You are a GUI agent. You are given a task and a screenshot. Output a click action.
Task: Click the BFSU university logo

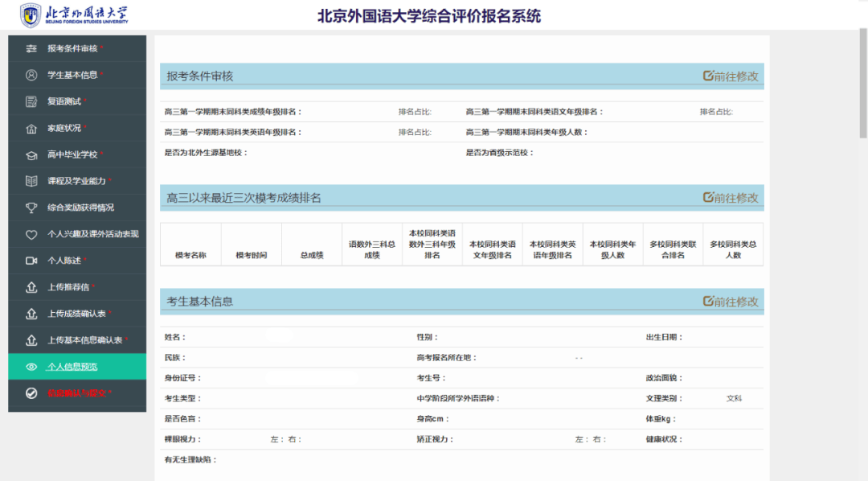point(31,14)
